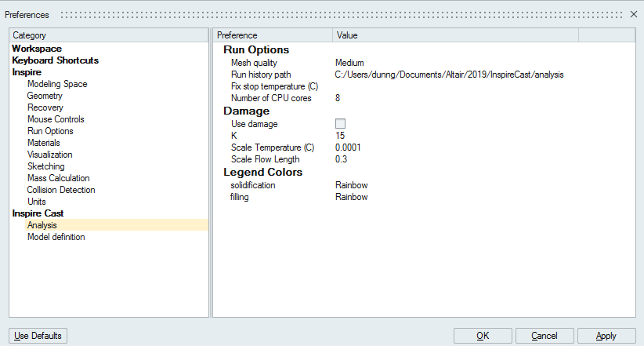Select Fix stop temperature (C) label

274,86
